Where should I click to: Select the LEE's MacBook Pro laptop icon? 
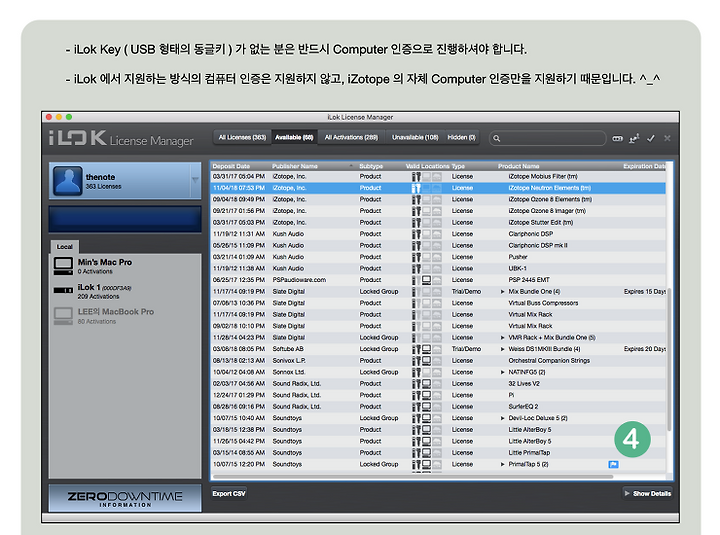(x=63, y=316)
